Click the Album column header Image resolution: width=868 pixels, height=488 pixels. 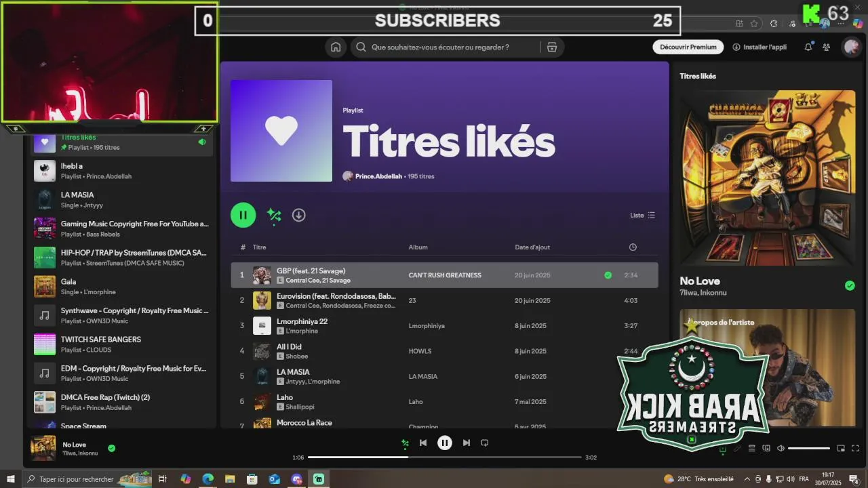[x=418, y=247]
